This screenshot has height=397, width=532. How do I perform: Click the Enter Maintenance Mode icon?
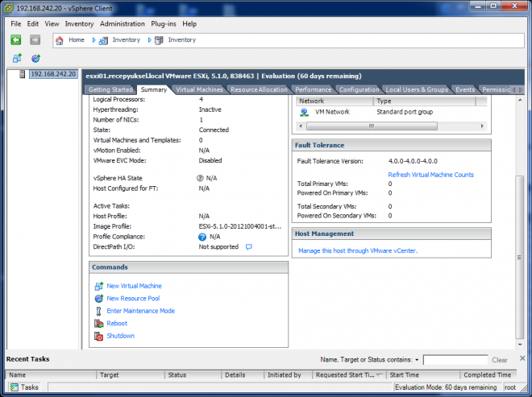pos(99,311)
